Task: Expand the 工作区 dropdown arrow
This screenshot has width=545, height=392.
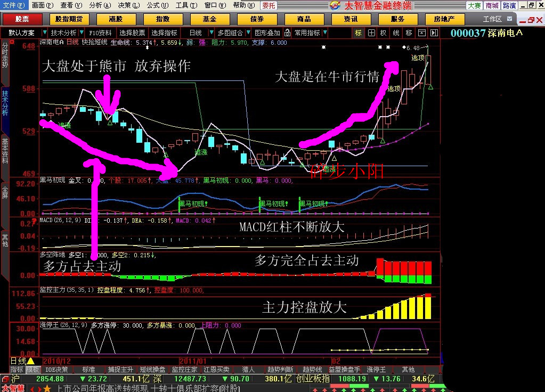Action: click(x=509, y=19)
